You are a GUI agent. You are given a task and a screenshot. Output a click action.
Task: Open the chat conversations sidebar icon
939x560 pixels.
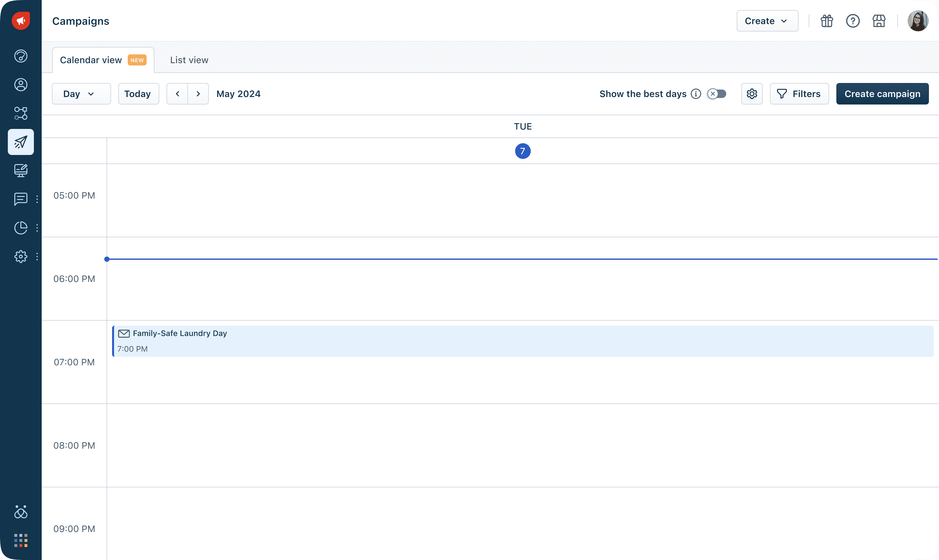tap(21, 199)
